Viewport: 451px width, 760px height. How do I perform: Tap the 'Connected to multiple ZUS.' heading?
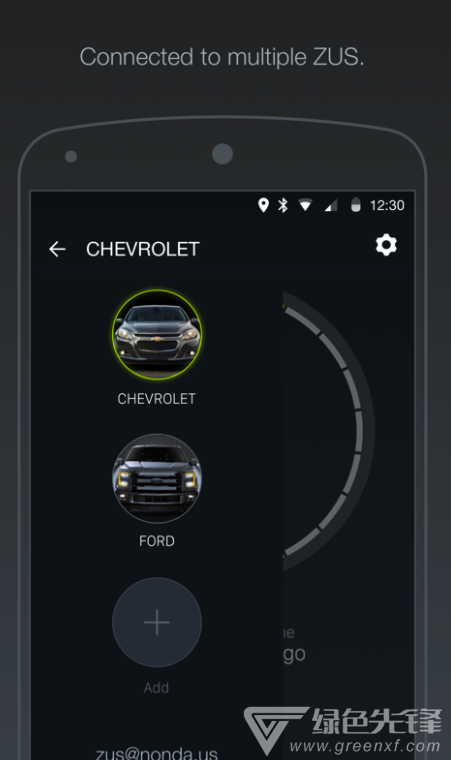coord(222,57)
